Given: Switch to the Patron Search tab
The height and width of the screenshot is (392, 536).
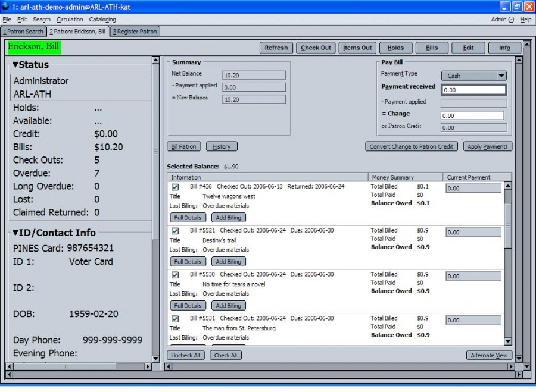Looking at the screenshot, I should (x=23, y=32).
